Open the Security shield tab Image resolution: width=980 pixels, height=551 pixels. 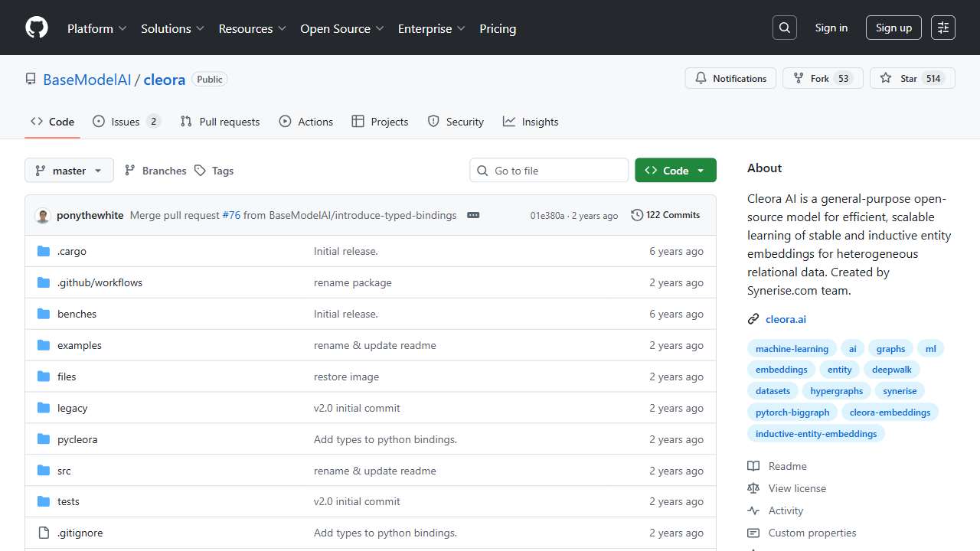(456, 121)
